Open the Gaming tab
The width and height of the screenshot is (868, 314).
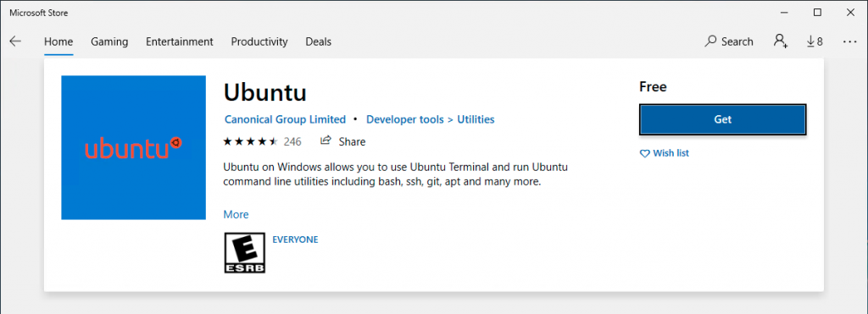109,41
